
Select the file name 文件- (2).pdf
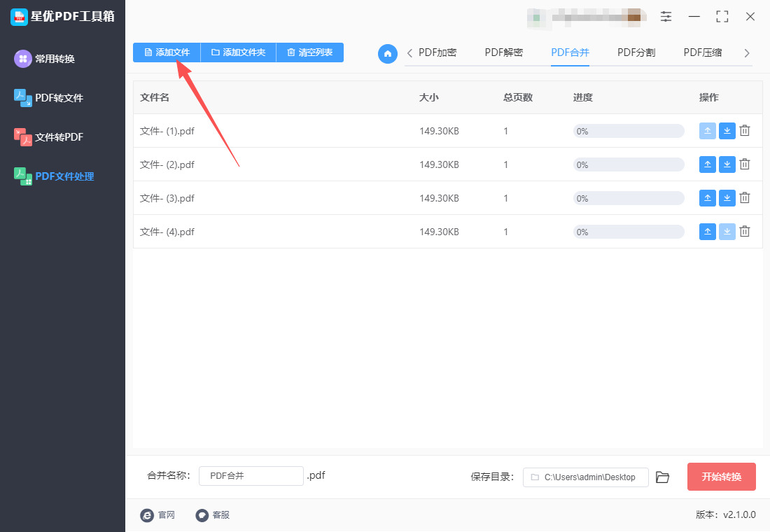click(x=167, y=164)
